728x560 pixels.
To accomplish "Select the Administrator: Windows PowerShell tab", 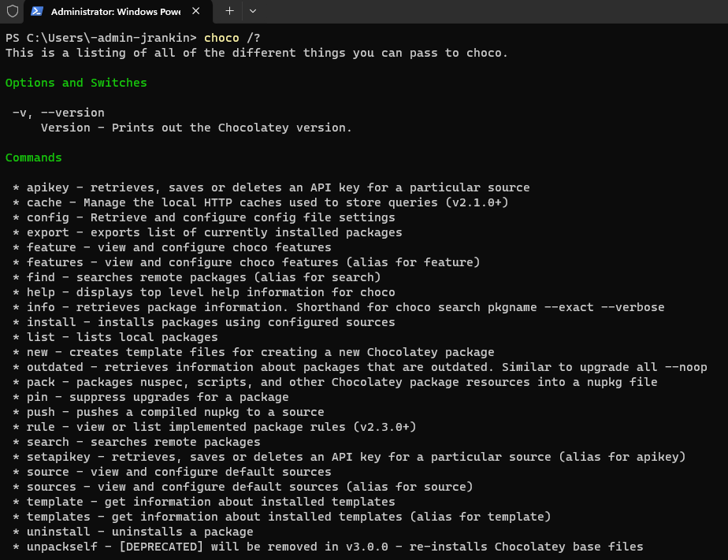I will (113, 12).
